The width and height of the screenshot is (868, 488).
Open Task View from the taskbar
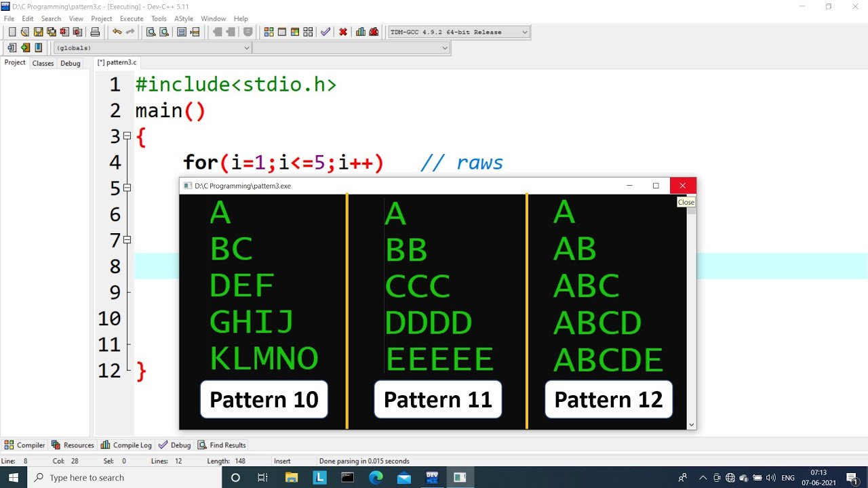(x=262, y=477)
